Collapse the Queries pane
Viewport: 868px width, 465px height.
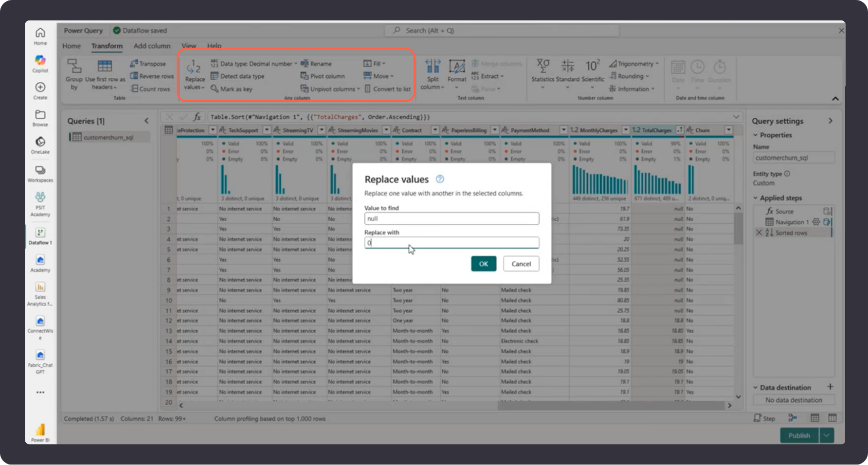point(146,121)
